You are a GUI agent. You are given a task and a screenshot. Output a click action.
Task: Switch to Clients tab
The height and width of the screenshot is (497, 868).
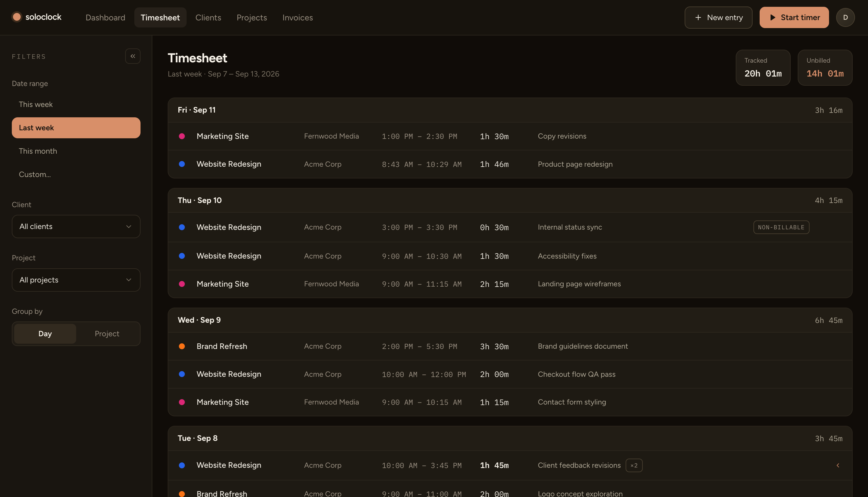point(208,17)
